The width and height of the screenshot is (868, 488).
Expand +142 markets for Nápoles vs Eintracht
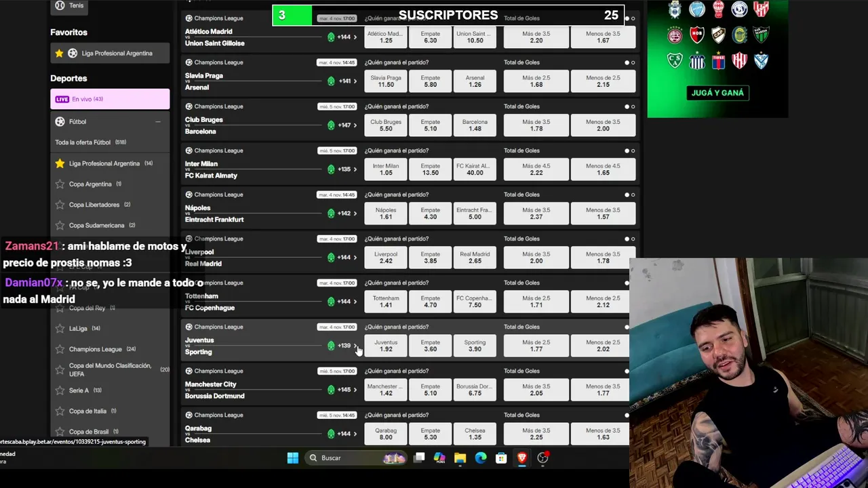(347, 213)
